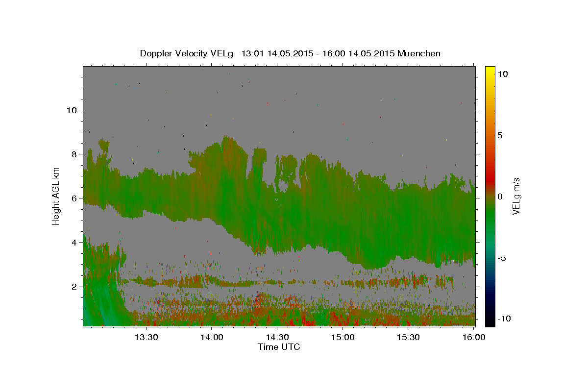Click the start date '13:01 14.05.2015' in title
The height and width of the screenshot is (392, 588).
(277, 53)
